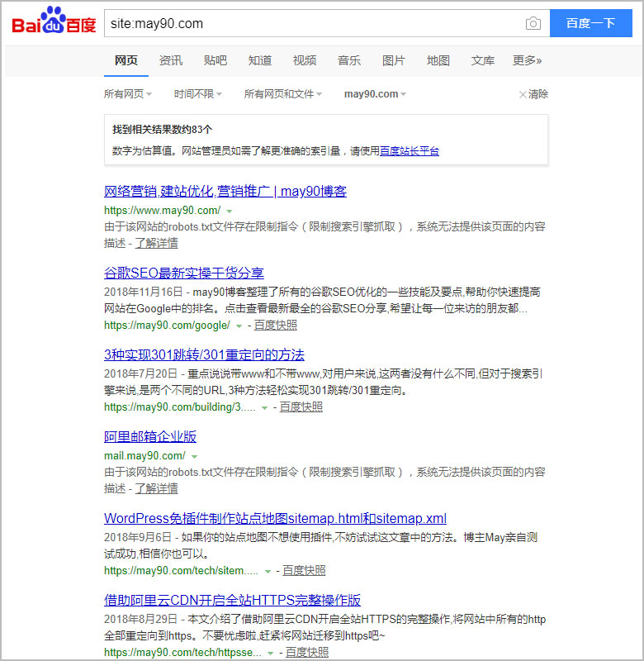Image resolution: width=644 pixels, height=661 pixels.
Task: Expand the 时间不限 time filter
Action: [x=198, y=94]
